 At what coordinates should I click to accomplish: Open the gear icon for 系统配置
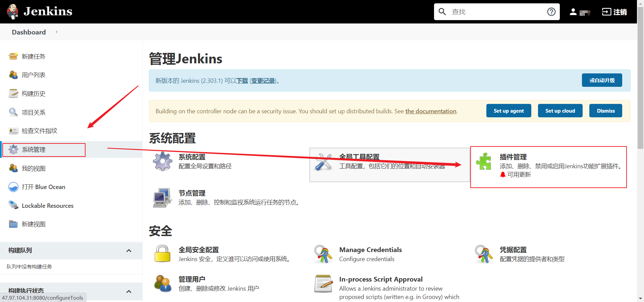point(163,161)
